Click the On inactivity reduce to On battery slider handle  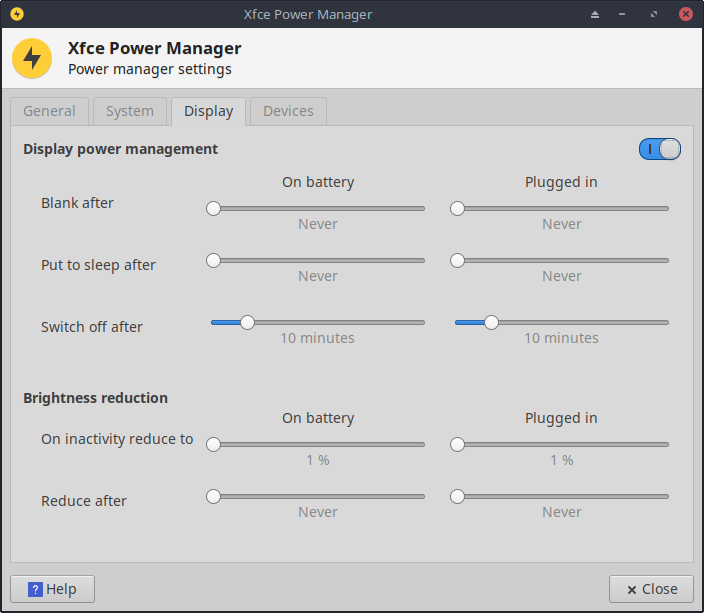click(x=213, y=444)
